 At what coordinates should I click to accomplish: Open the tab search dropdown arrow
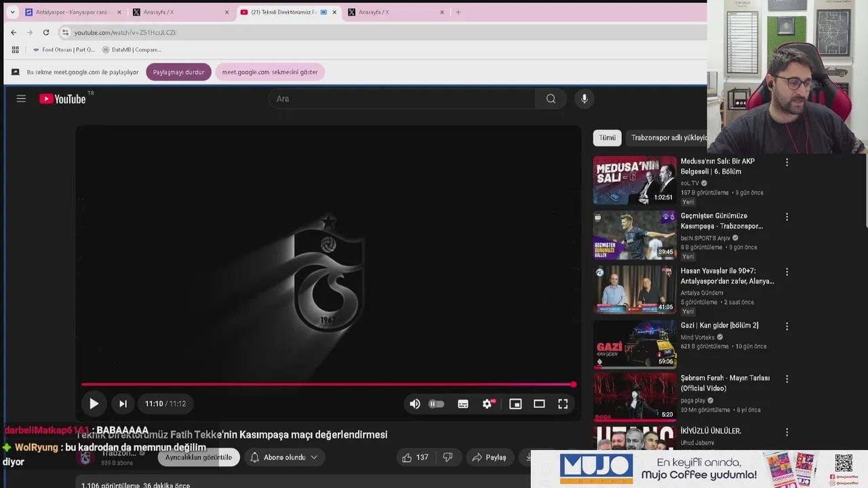(x=12, y=12)
